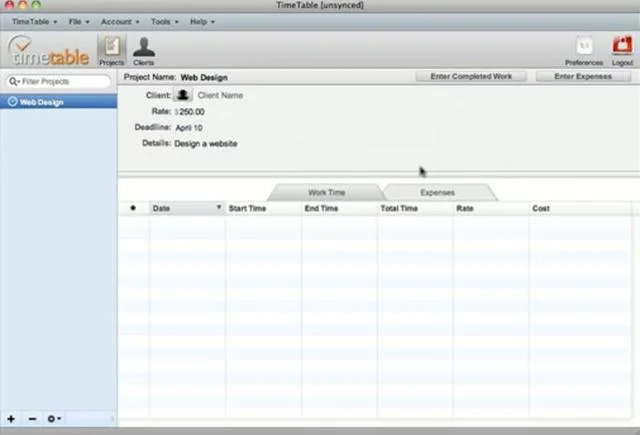The image size is (640, 435).
Task: Click the Total Time column header
Action: pyautogui.click(x=415, y=208)
